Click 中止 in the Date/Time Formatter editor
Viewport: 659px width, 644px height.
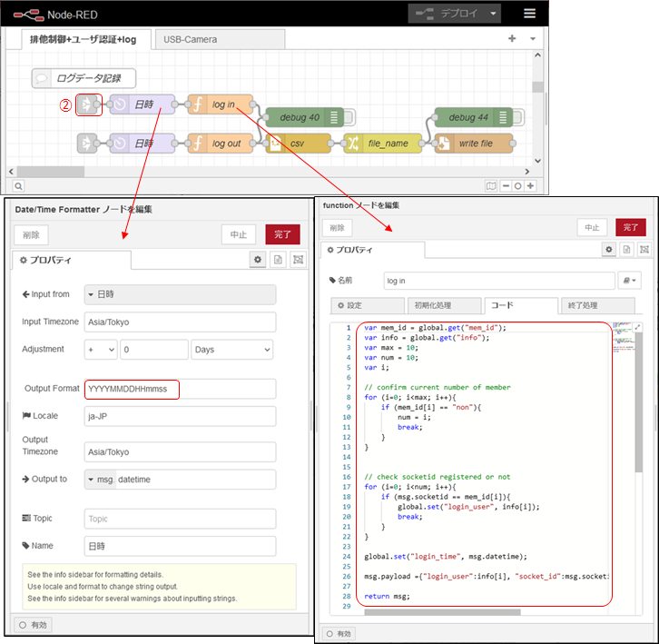tap(239, 234)
